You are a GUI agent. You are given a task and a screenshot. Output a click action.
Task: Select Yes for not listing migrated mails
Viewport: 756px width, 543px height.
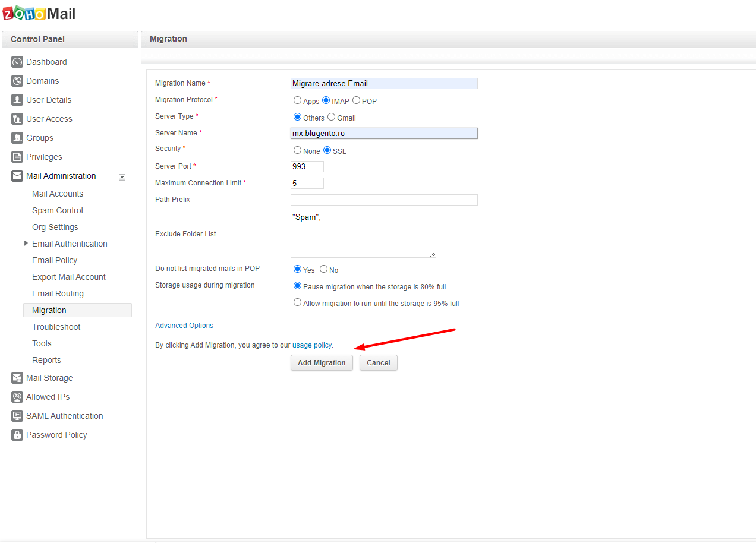tap(297, 269)
